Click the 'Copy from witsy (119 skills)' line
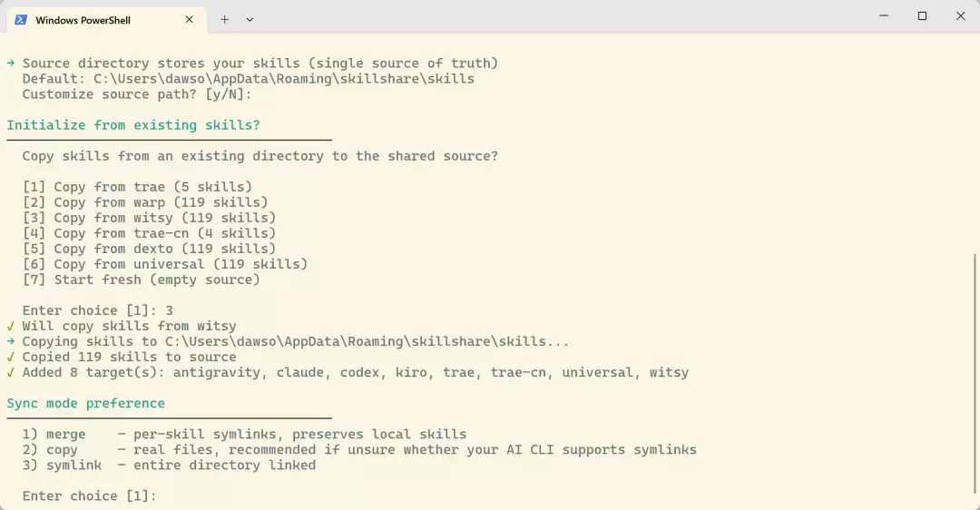Image resolution: width=980 pixels, height=510 pixels. tap(150, 218)
